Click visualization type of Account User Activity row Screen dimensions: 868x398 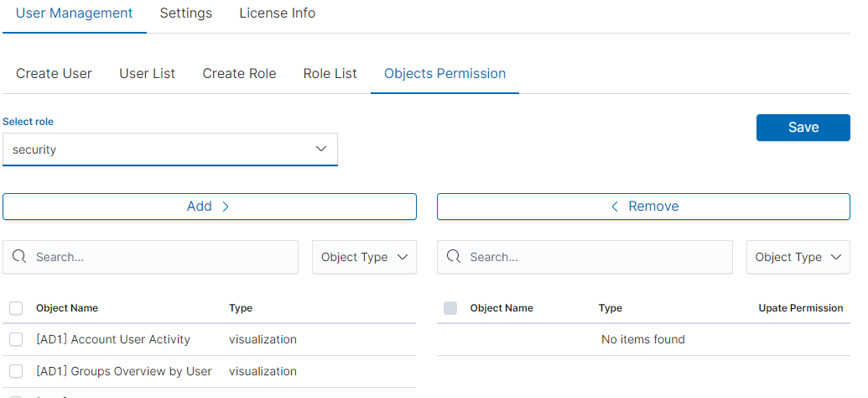[x=263, y=339]
